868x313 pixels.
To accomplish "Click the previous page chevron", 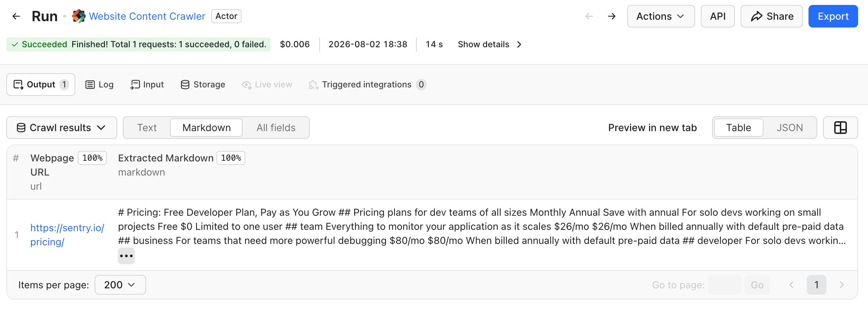I will tap(791, 285).
